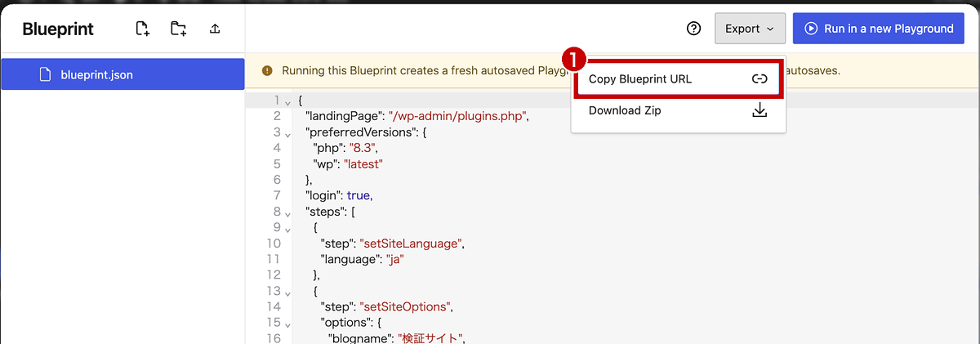Click the "検証サイト" blogname value
The image size is (980, 344).
[430, 338]
